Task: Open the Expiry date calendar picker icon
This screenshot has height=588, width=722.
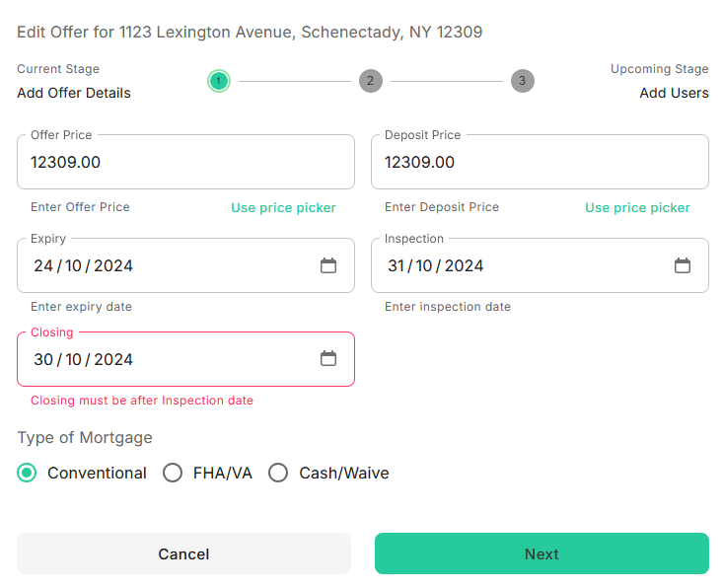Action: click(x=328, y=265)
